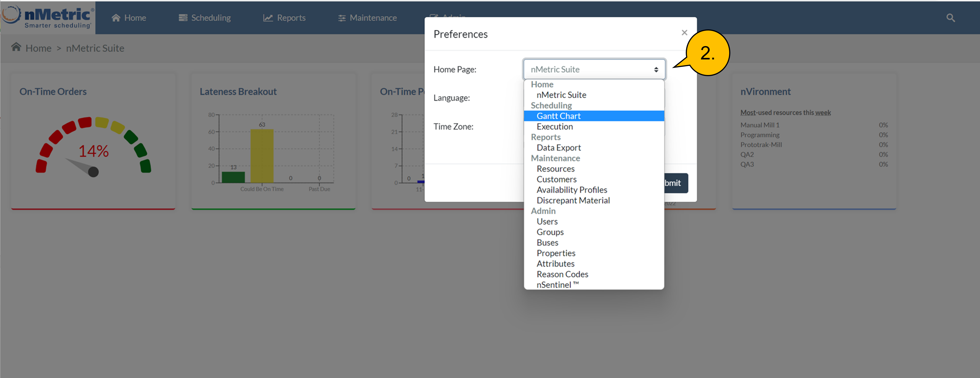Choose Discrepant Material option
This screenshot has width=980, height=378.
coord(573,200)
